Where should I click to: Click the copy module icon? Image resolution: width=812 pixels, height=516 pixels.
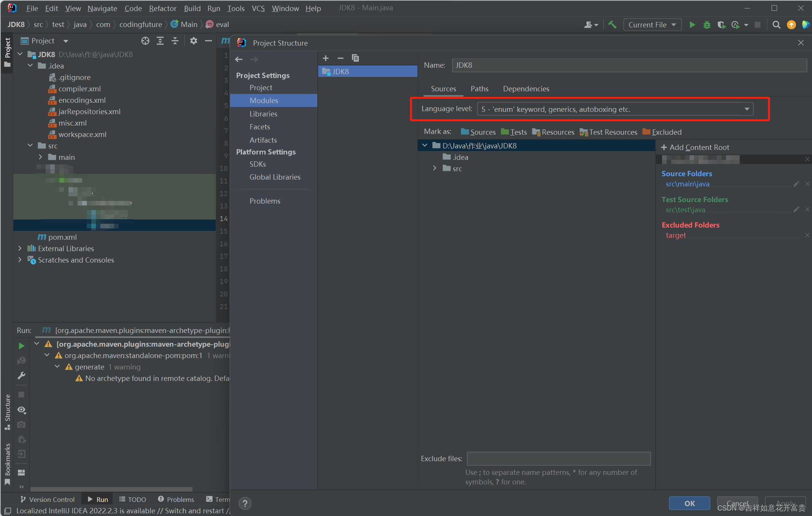point(355,58)
